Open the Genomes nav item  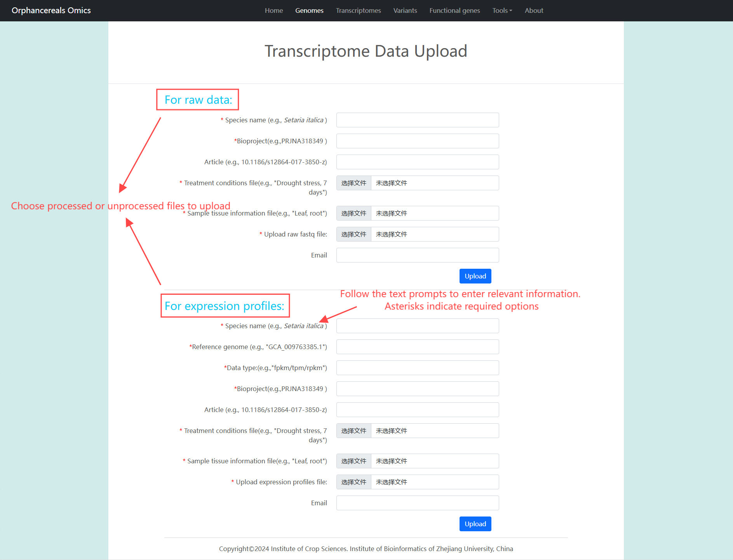[309, 10]
